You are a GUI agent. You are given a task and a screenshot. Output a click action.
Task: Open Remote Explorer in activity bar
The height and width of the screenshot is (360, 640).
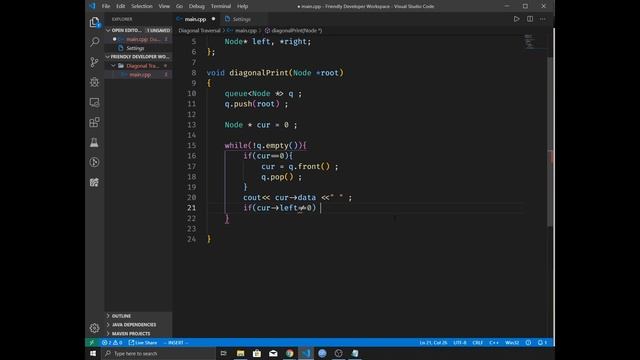coord(94,102)
